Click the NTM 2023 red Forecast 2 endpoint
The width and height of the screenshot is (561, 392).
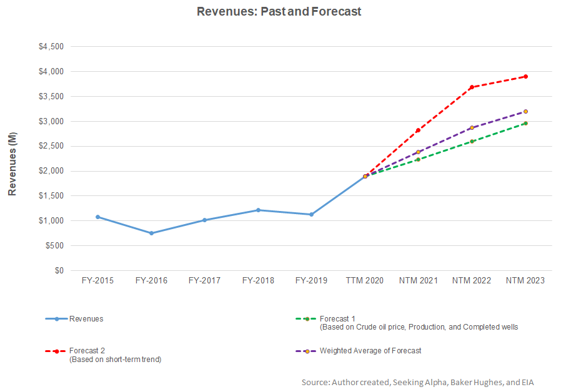(x=525, y=76)
